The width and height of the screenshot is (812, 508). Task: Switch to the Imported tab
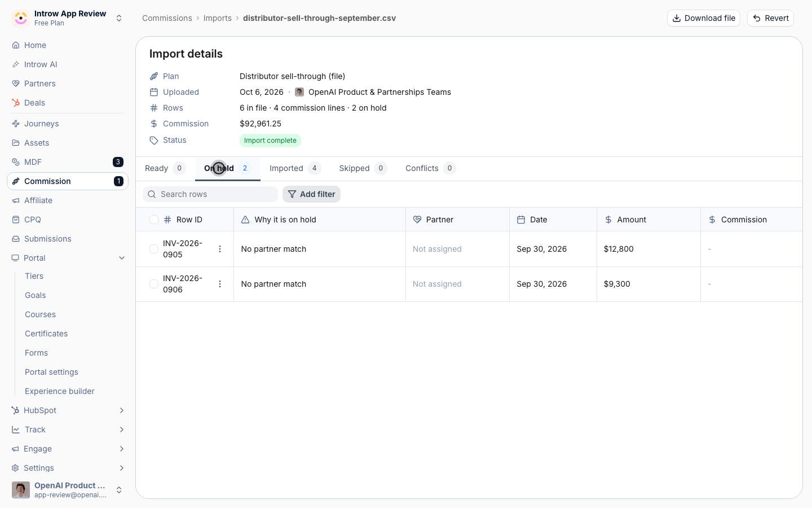pos(295,168)
